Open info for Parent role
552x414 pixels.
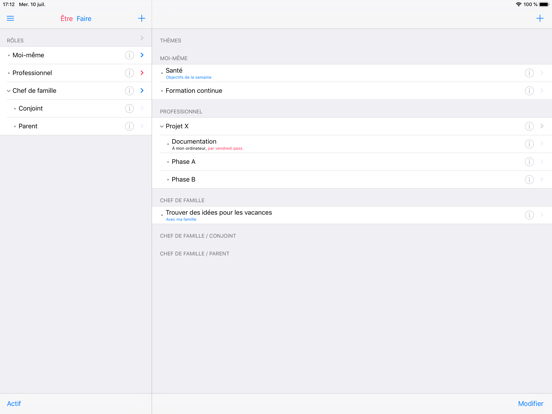(129, 126)
